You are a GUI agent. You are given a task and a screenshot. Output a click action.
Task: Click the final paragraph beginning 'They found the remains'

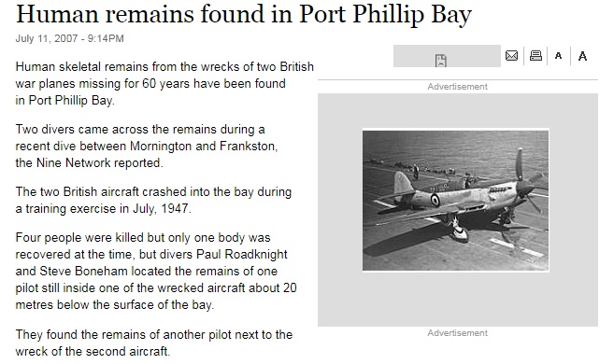click(x=154, y=343)
